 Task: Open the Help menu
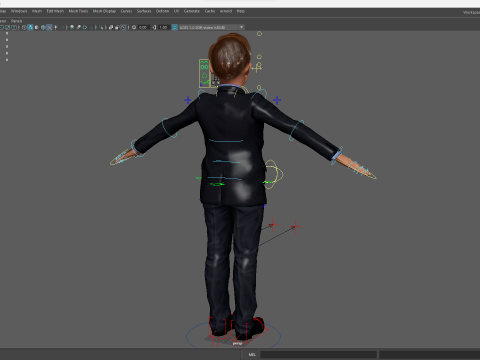(241, 11)
